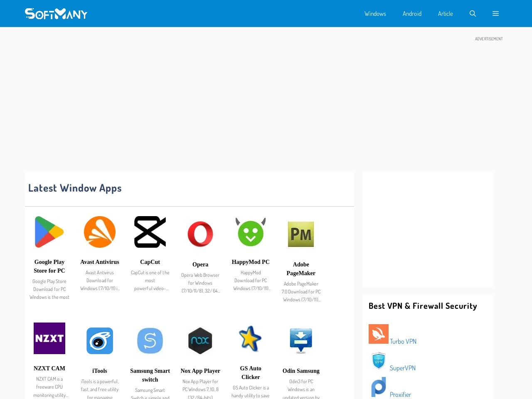Open the purple NZXT CAM icon
This screenshot has width=532, height=399.
(49, 338)
